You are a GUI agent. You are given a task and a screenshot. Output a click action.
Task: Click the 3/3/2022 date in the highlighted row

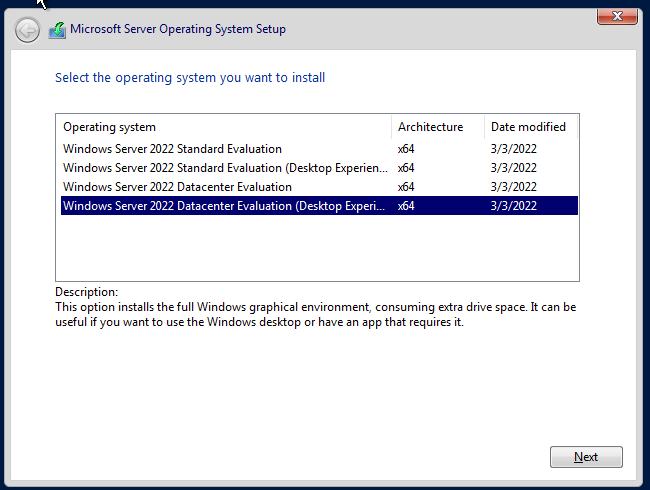514,206
